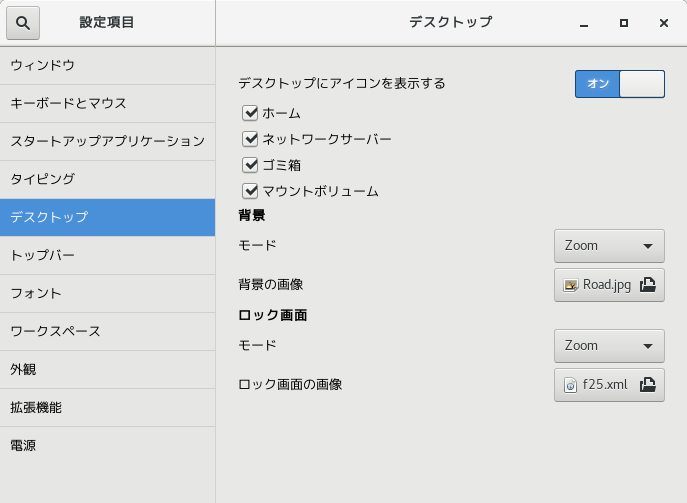Select フォント in the sidebar
The width and height of the screenshot is (687, 503).
(x=107, y=294)
